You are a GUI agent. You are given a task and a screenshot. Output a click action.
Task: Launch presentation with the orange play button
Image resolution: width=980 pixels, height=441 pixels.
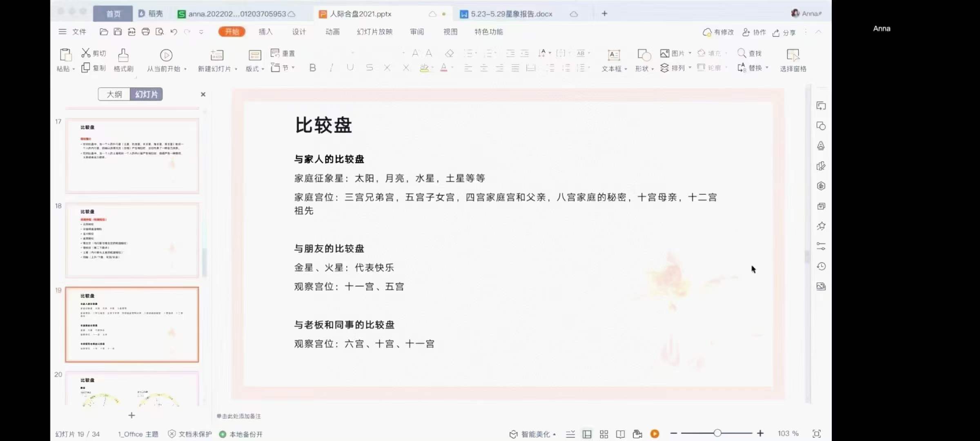(x=655, y=434)
